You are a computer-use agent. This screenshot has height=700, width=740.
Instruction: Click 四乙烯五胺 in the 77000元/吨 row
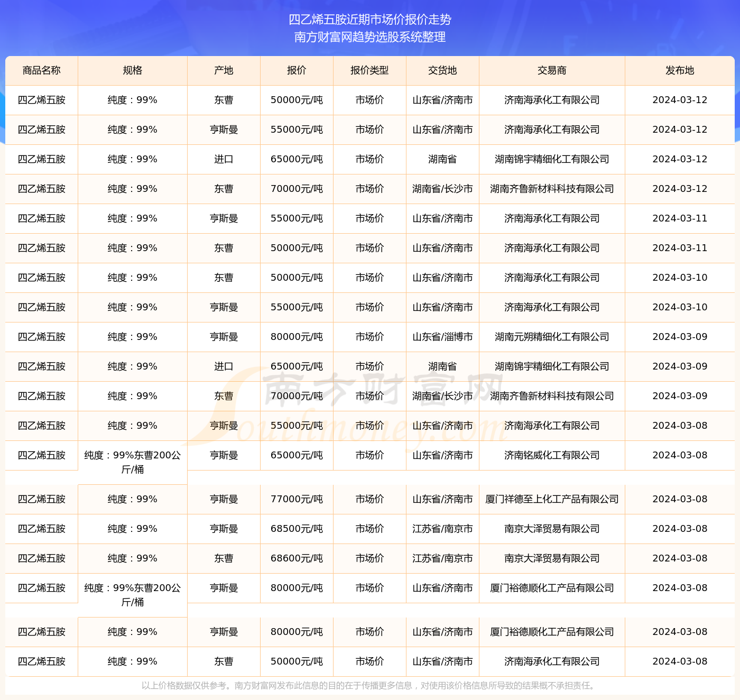42,499
